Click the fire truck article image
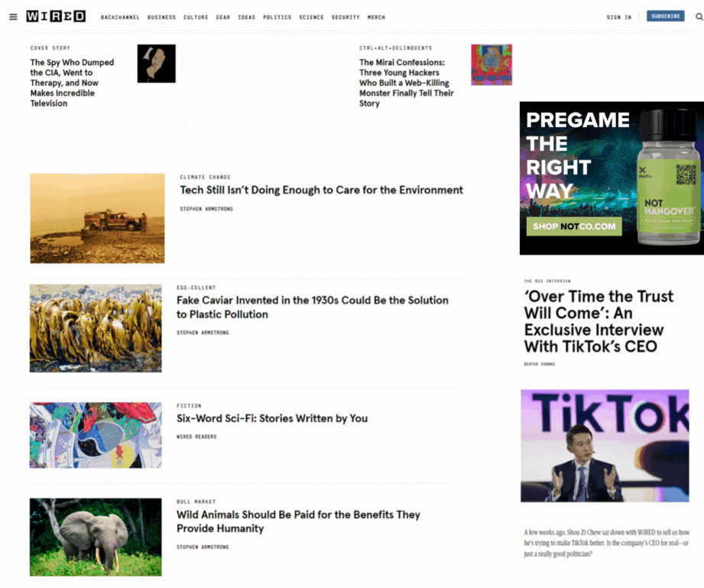Viewport: 704px width, 588px height. (97, 219)
